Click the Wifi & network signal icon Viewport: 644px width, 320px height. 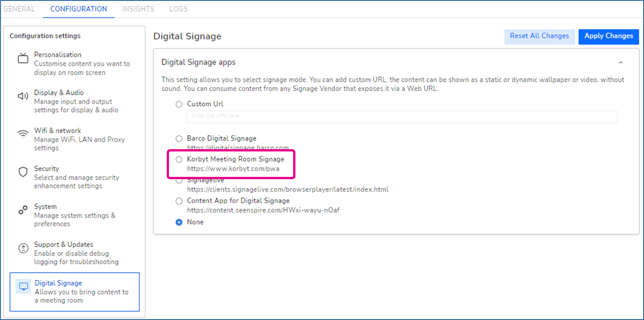[x=23, y=134]
